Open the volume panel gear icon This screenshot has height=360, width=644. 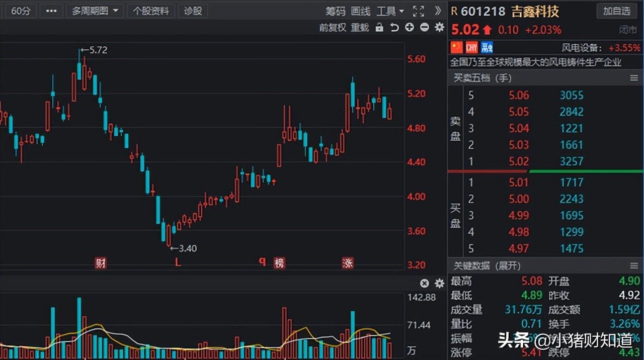439,283
